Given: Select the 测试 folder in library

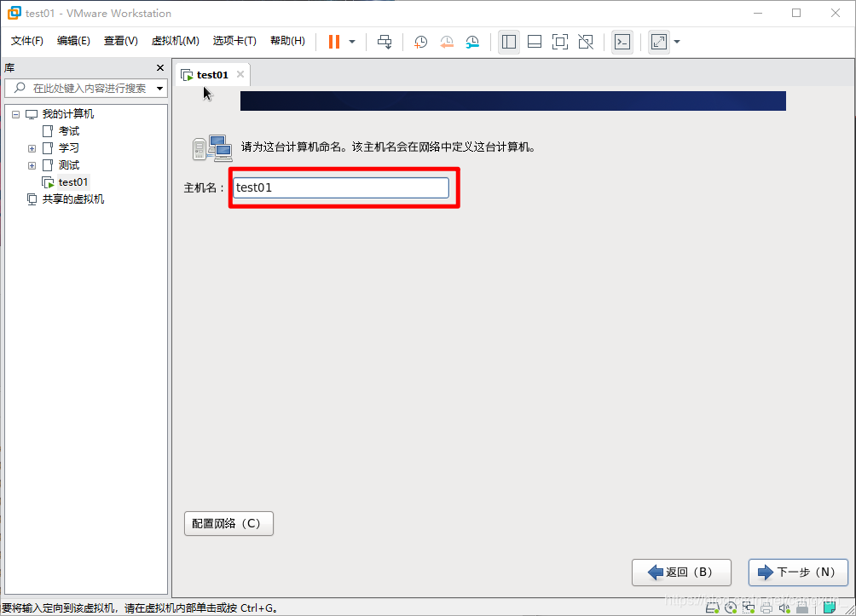Looking at the screenshot, I should pyautogui.click(x=69, y=164).
